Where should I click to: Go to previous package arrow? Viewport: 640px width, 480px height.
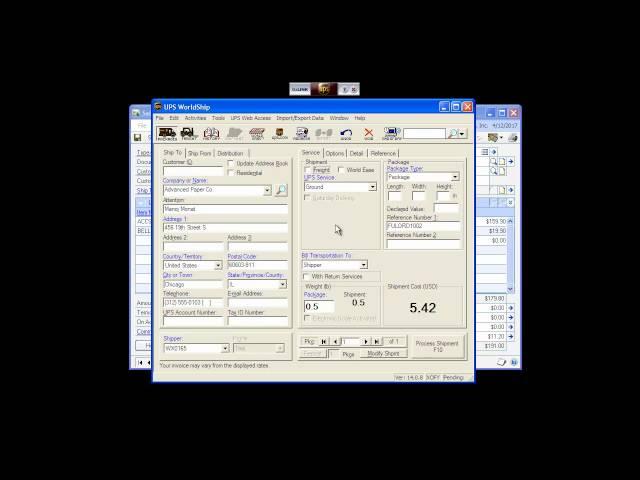335,342
